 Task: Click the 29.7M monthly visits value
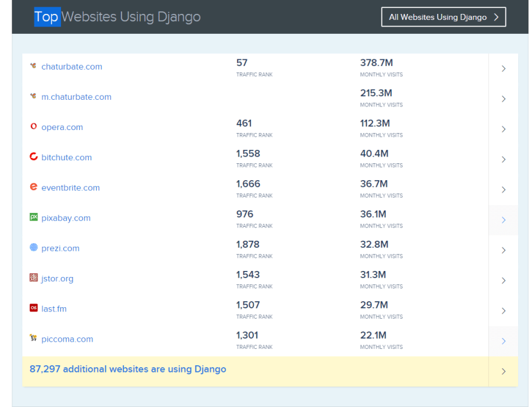[x=374, y=305]
